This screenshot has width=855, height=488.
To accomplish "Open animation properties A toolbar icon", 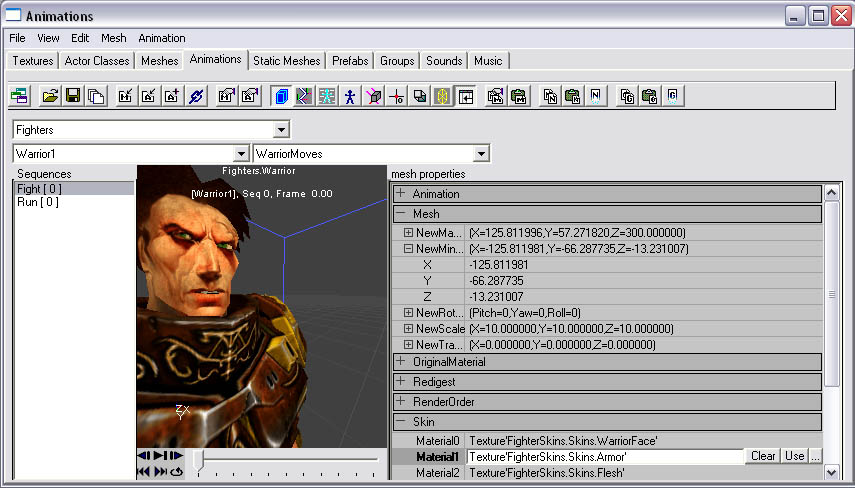I will [x=249, y=96].
